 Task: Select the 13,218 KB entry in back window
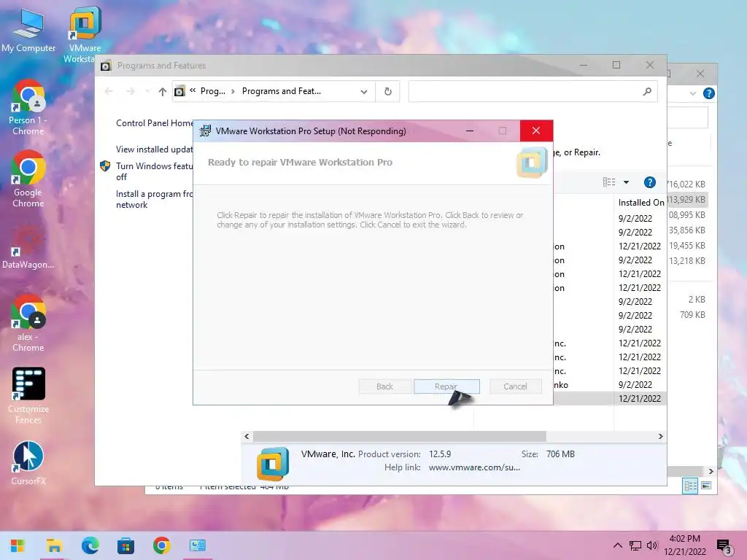pyautogui.click(x=687, y=260)
